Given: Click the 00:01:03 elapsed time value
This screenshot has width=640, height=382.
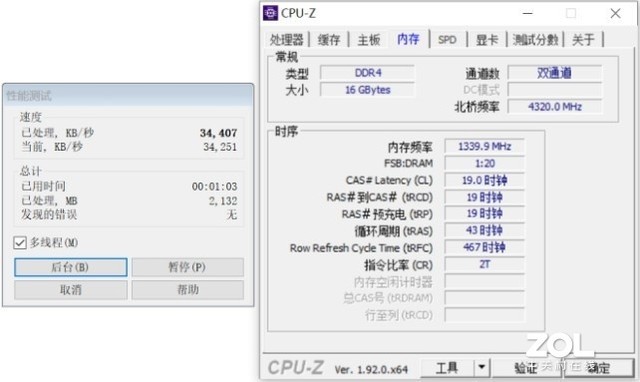Looking at the screenshot, I should [x=214, y=187].
